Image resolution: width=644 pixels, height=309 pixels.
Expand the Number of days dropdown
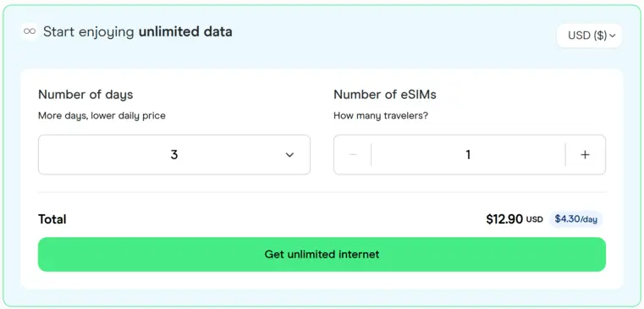pyautogui.click(x=174, y=154)
